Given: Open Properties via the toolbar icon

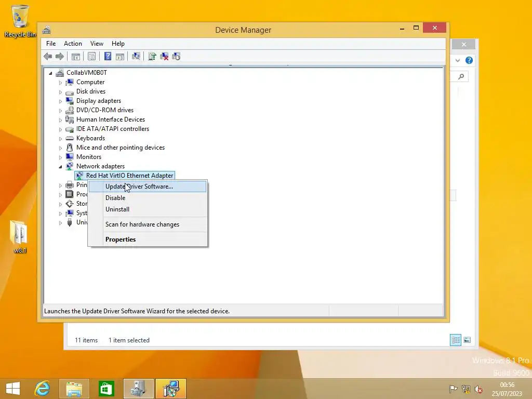Looking at the screenshot, I should click(91, 56).
